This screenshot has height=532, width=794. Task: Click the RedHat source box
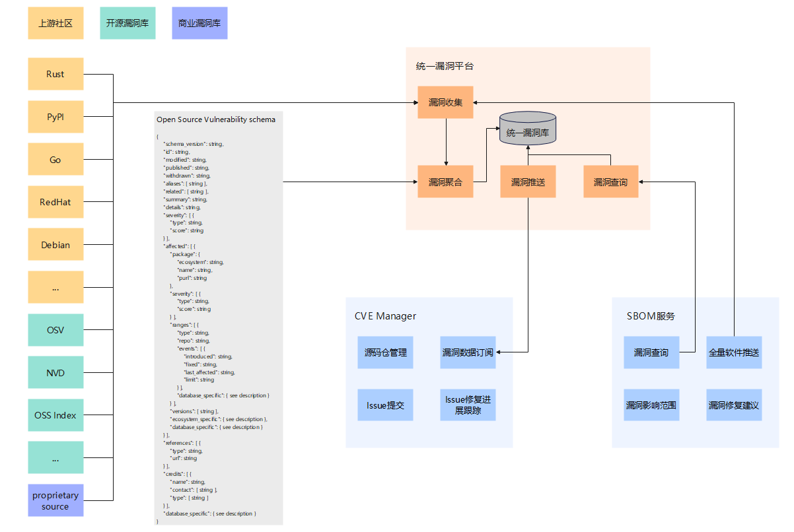click(55, 202)
